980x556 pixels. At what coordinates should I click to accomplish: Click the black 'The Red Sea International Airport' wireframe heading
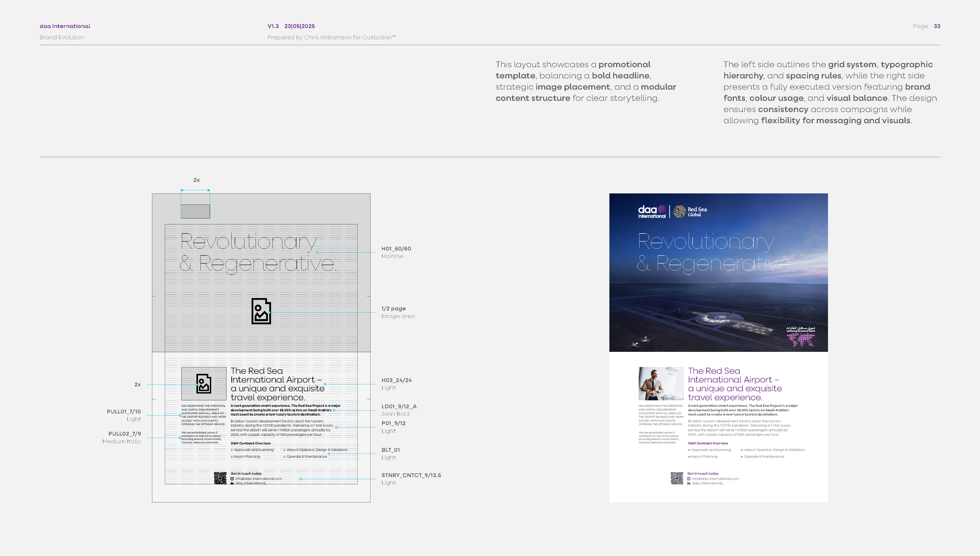coord(278,384)
